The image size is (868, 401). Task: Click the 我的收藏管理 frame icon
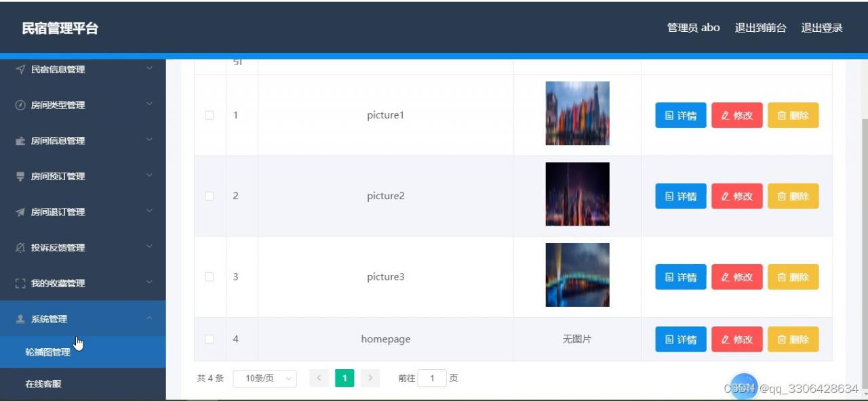[x=20, y=283]
